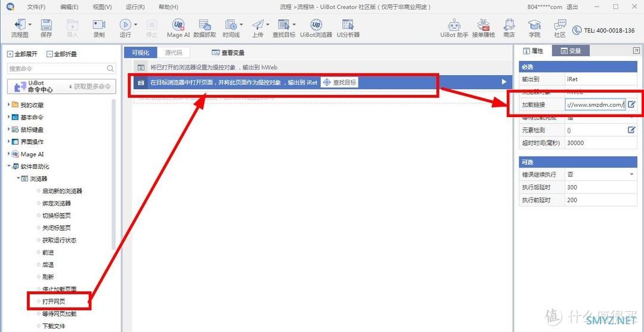The height and width of the screenshot is (332, 644).
Task: Open 数据抓取 data scraping
Action: [x=205, y=29]
